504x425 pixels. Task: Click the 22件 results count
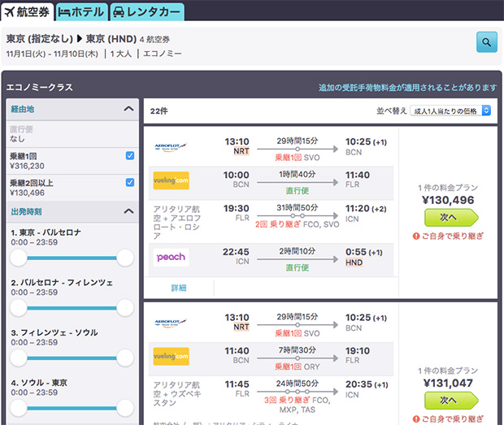[159, 111]
